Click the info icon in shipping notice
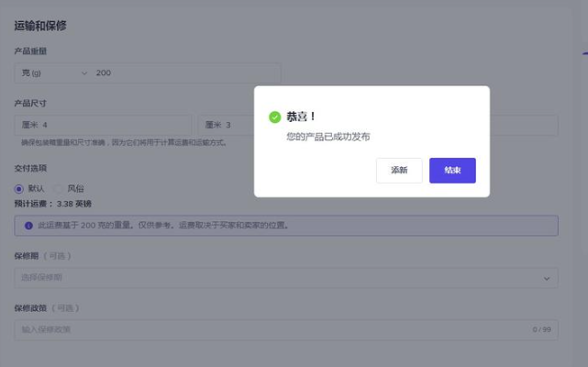The width and height of the screenshot is (588, 367). (28, 225)
